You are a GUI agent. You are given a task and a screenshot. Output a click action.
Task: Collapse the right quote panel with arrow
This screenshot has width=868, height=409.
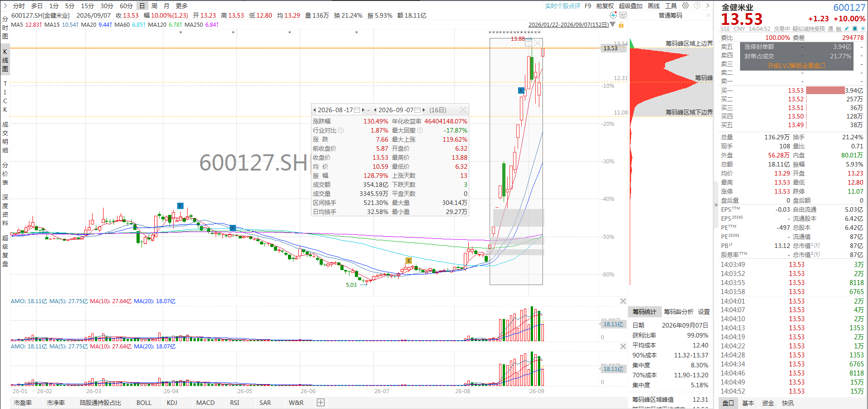(x=716, y=205)
